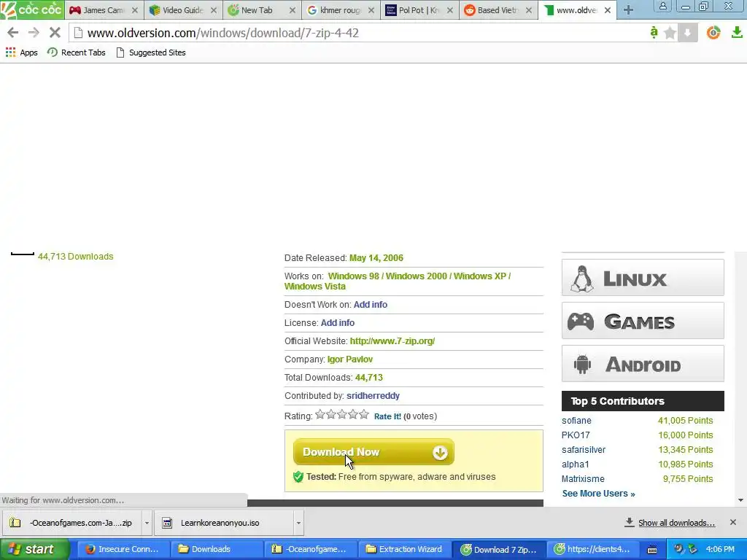Rate with the first star

[x=320, y=414]
